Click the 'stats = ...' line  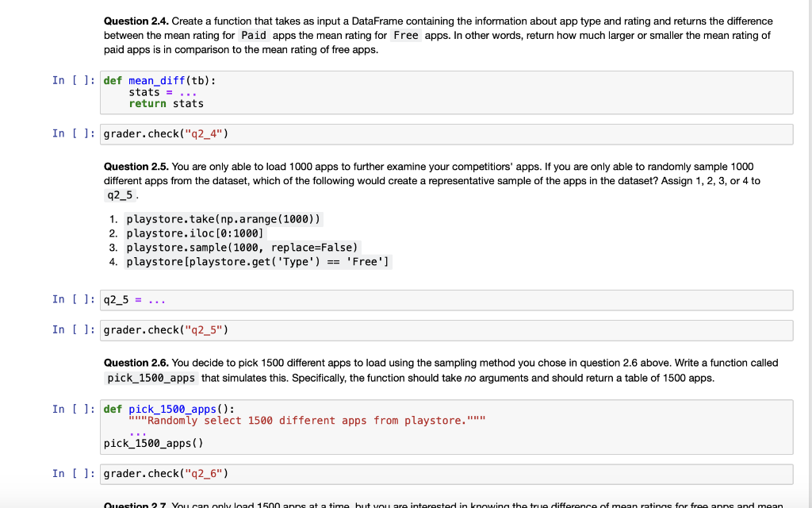point(163,92)
